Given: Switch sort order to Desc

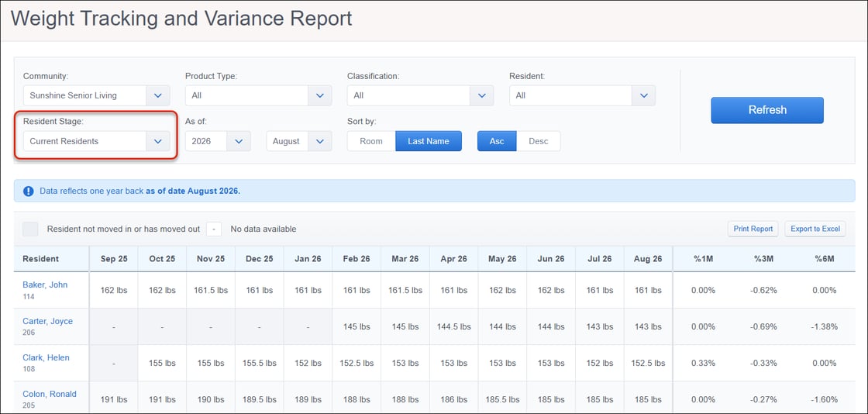Looking at the screenshot, I should (539, 141).
